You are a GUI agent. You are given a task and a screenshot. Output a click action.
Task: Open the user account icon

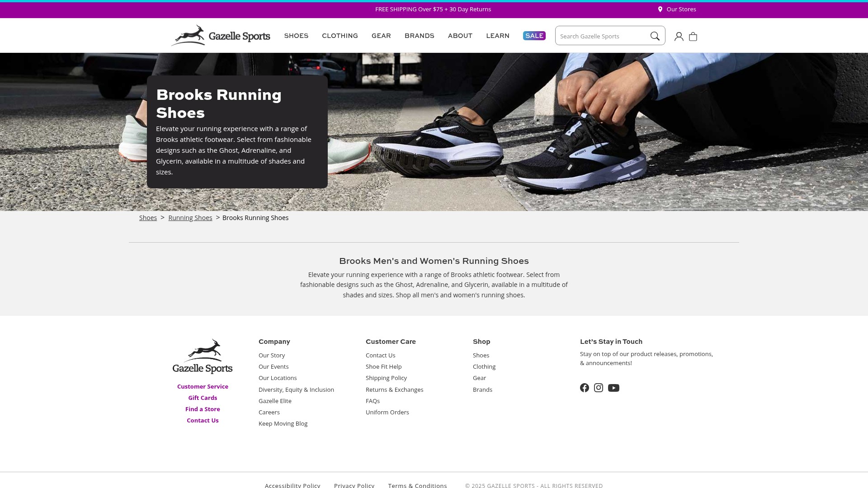pyautogui.click(x=679, y=37)
